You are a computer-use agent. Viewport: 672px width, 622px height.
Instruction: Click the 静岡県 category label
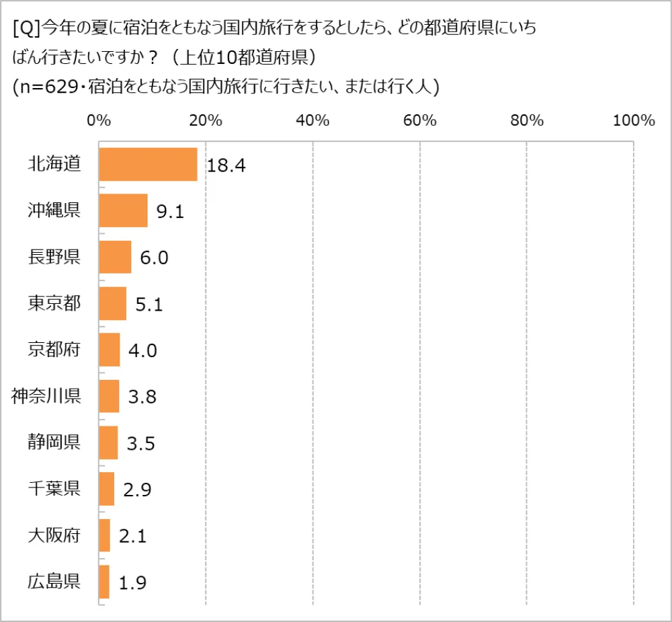[x=54, y=442]
